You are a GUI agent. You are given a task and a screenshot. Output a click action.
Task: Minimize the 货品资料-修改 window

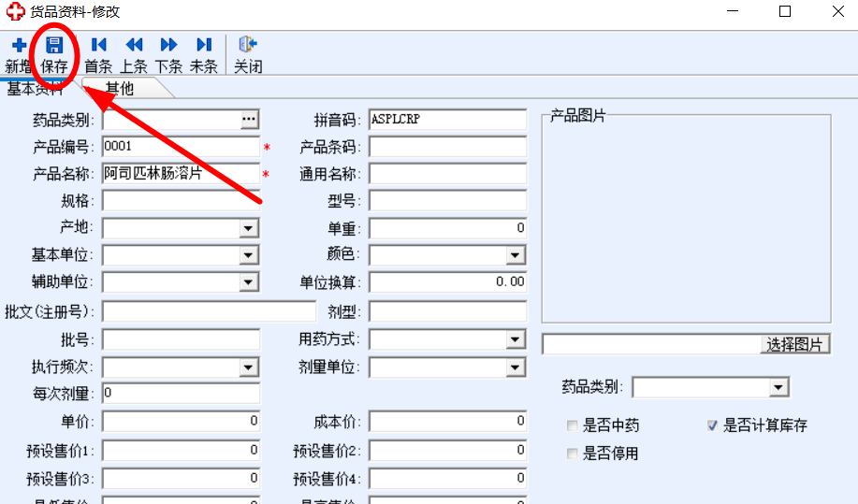[x=733, y=11]
